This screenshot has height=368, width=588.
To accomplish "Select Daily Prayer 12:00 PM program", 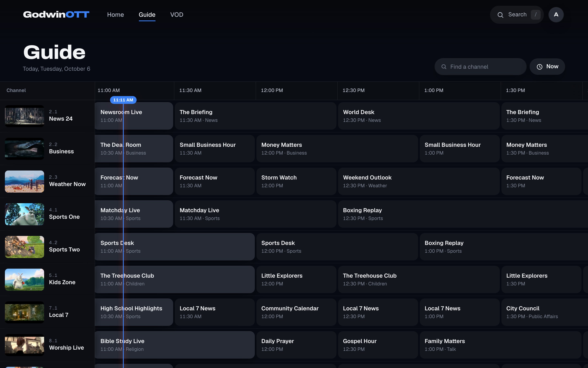I will click(x=296, y=345).
